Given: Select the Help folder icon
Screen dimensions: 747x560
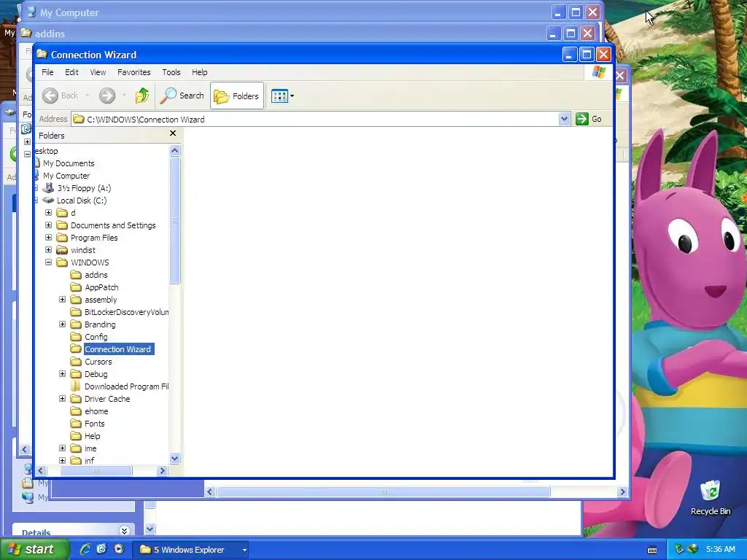Looking at the screenshot, I should point(76,436).
